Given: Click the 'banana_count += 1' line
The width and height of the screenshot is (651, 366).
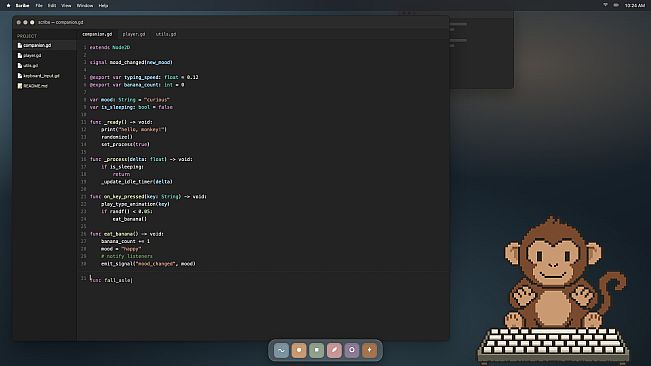Looking at the screenshot, I should pyautogui.click(x=125, y=242).
